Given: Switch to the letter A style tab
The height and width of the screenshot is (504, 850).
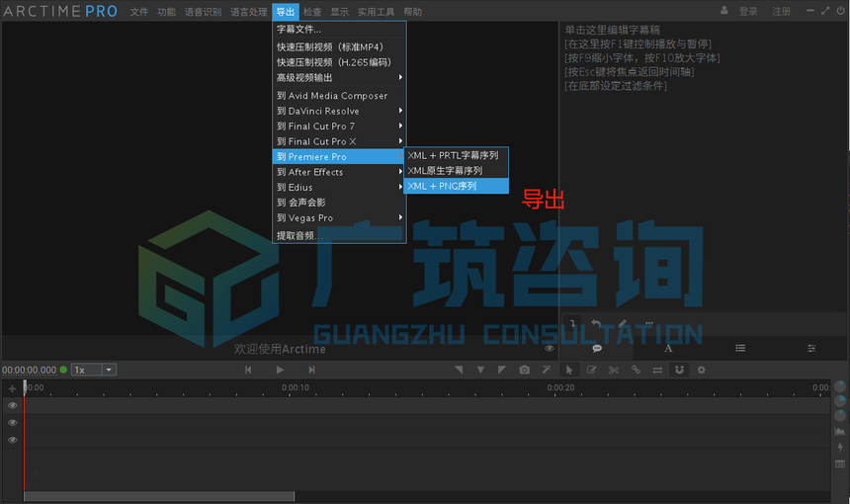Looking at the screenshot, I should [668, 349].
